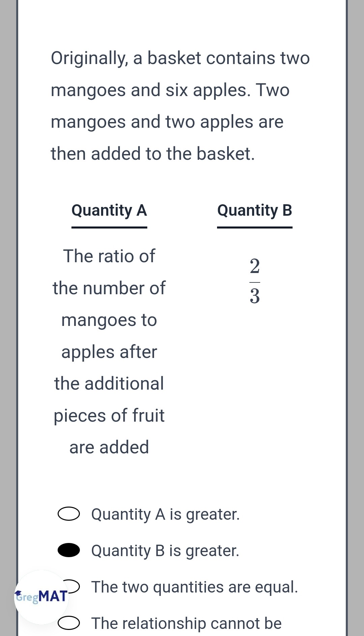Screen dimensions: 364x636
Task: Click the 'are added' line under Quantity A
Action: (x=109, y=447)
